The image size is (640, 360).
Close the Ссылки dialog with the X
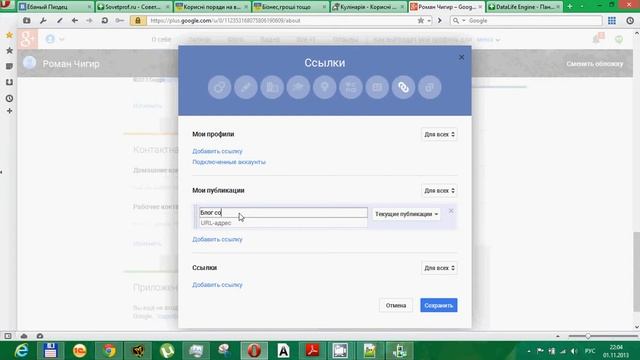pos(461,57)
